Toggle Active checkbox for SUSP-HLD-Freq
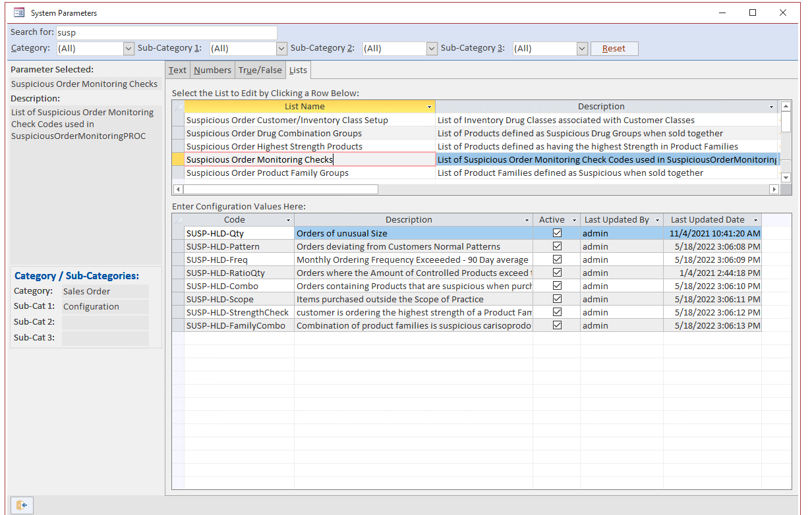 pos(557,259)
